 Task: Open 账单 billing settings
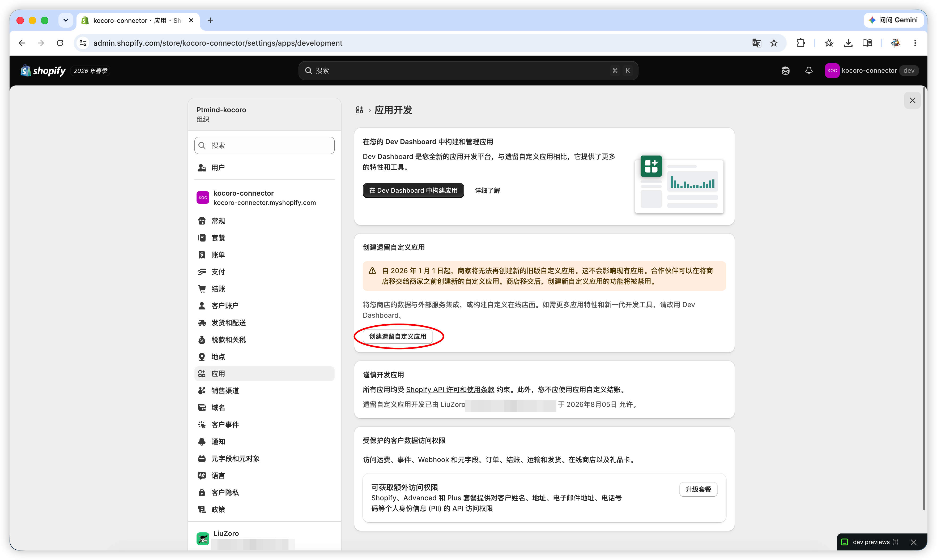tap(264, 255)
